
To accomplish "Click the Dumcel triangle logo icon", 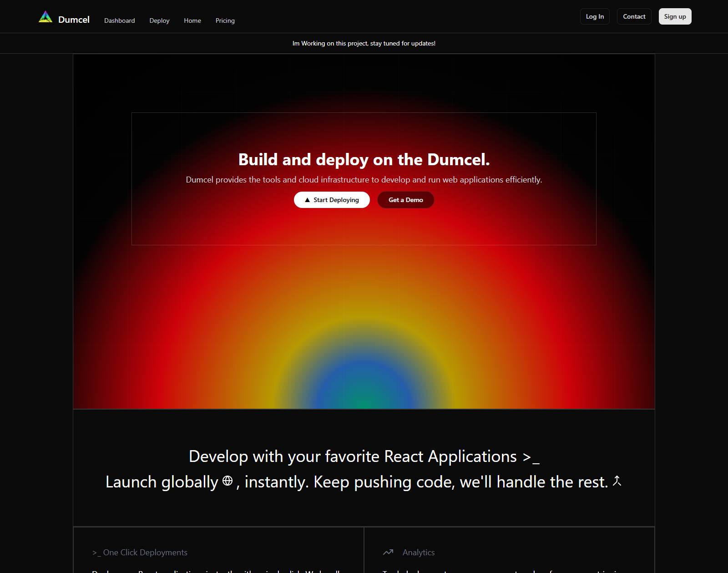I will [x=45, y=16].
